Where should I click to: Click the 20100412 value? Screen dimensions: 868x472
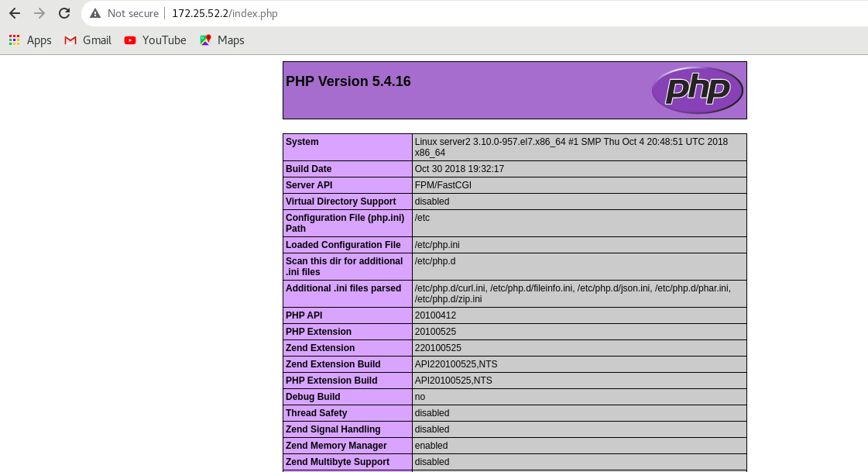coord(436,315)
